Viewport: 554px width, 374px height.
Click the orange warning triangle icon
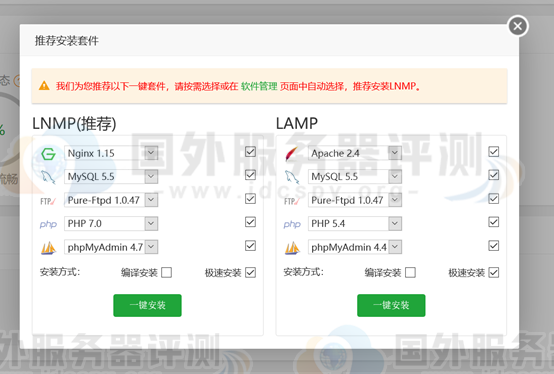[x=44, y=85]
